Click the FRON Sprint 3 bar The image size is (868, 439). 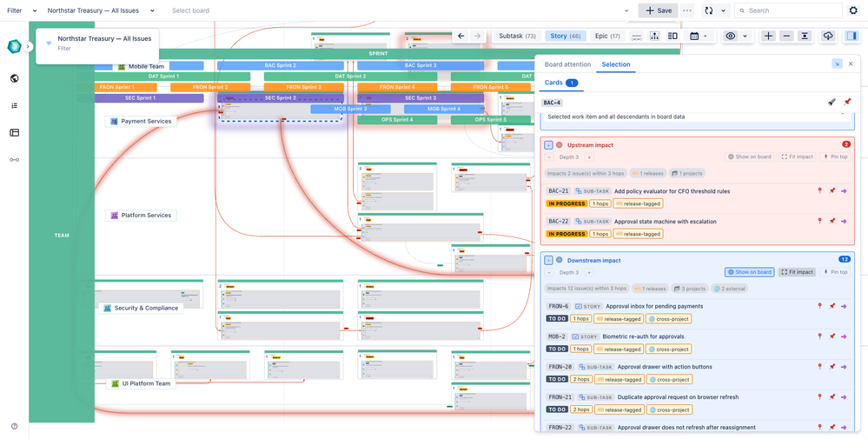click(x=304, y=87)
